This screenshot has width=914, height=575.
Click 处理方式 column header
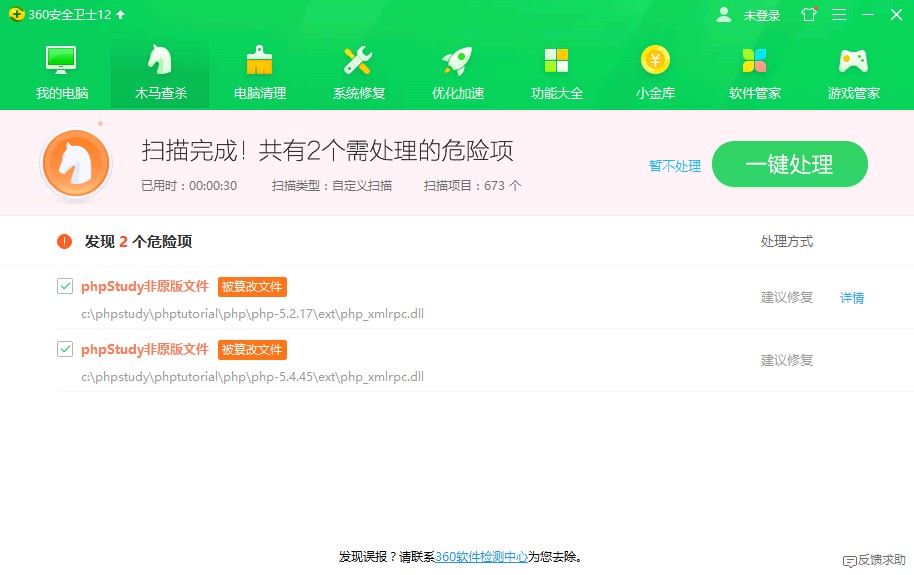(x=787, y=241)
